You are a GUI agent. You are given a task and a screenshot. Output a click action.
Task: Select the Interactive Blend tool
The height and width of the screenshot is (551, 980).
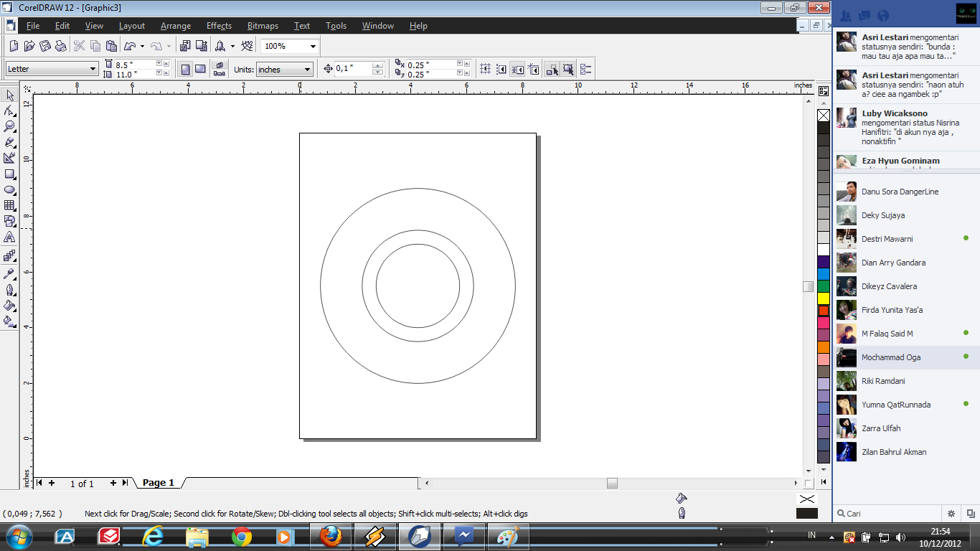pos(10,255)
